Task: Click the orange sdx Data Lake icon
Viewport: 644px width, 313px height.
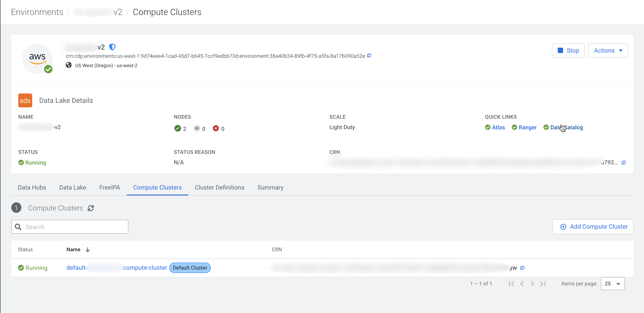Action: [x=25, y=100]
